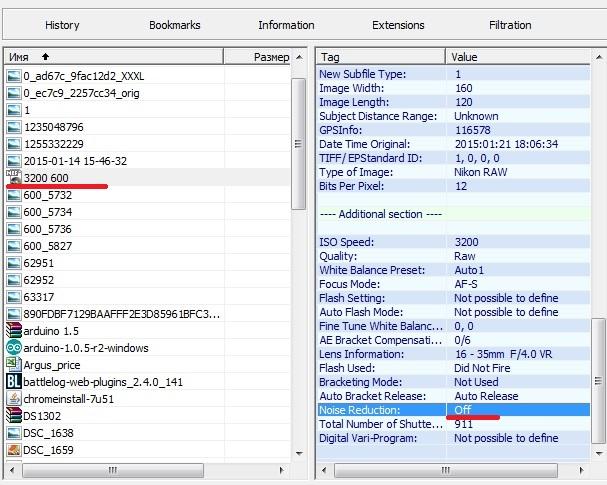Sort files by Размер column header

(x=257, y=57)
